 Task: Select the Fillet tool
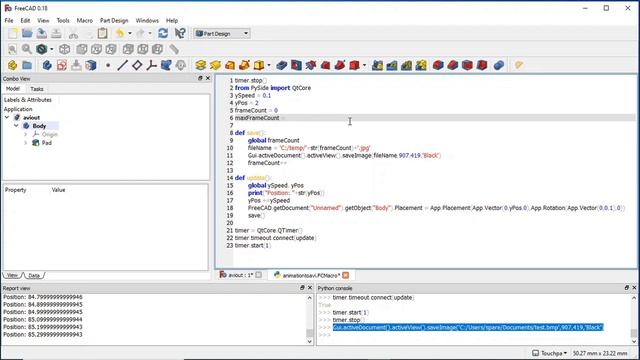click(x=438, y=65)
